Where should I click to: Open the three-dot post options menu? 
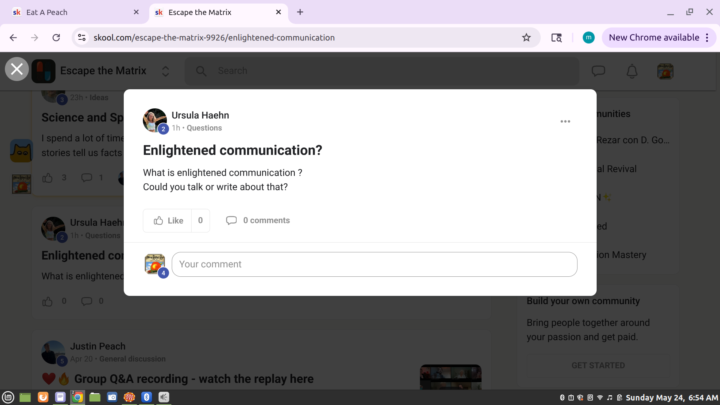[x=565, y=122]
